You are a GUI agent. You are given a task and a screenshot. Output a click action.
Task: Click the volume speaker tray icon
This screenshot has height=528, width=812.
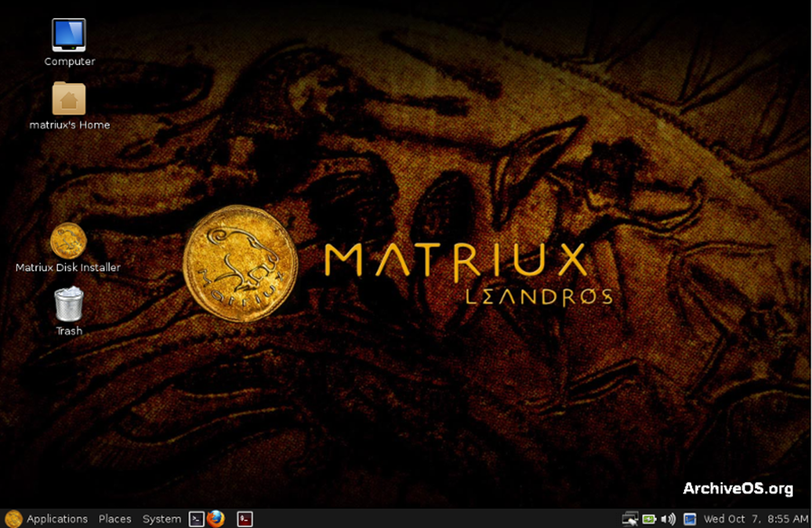(x=669, y=519)
